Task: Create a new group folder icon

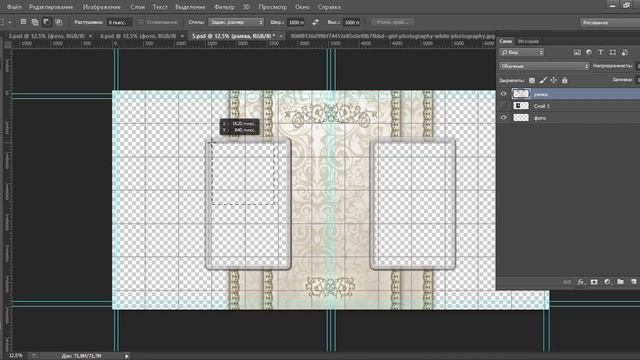Action: pyautogui.click(x=620, y=282)
